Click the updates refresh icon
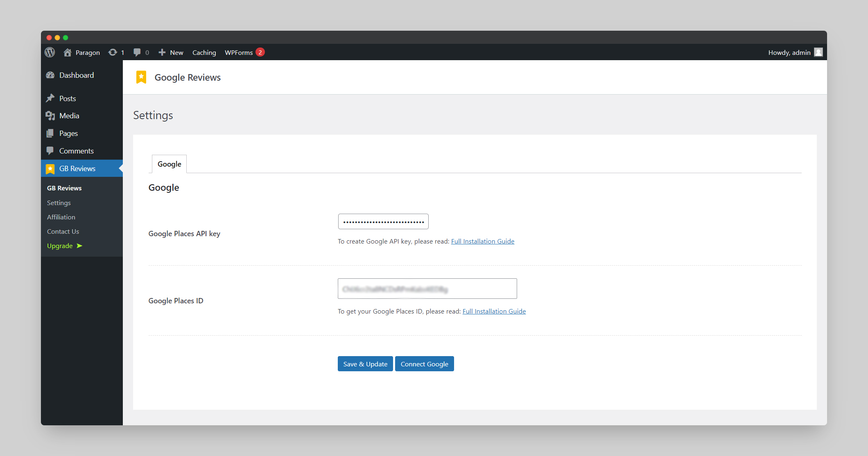The height and width of the screenshot is (456, 868). click(113, 52)
